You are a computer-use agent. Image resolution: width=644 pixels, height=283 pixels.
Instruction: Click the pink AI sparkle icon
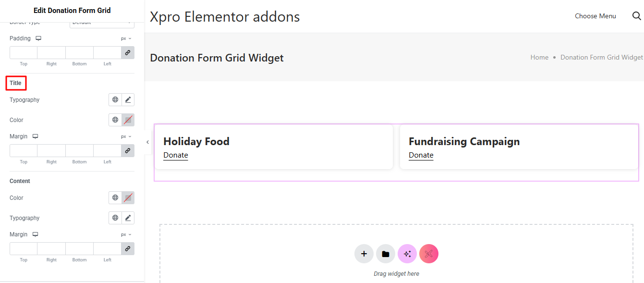(x=407, y=254)
